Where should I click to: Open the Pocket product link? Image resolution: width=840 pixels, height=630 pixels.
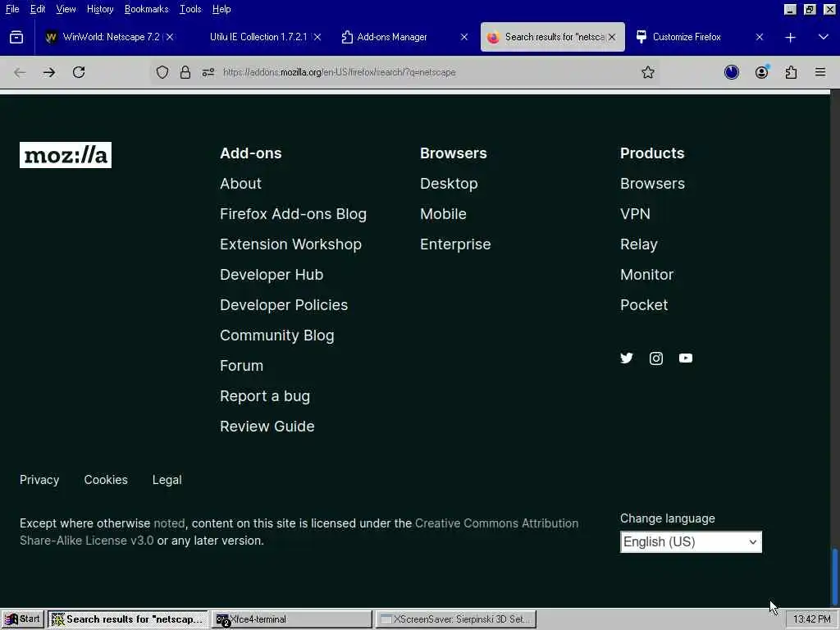[x=644, y=305]
